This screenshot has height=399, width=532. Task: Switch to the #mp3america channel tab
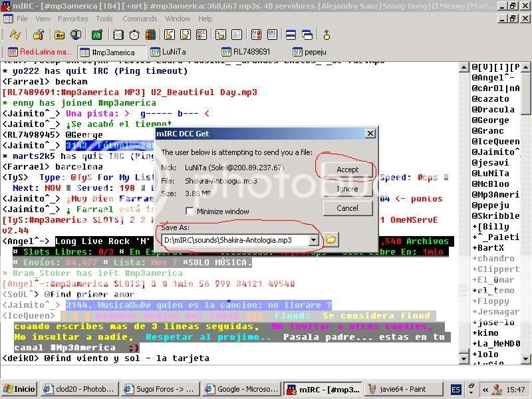click(112, 53)
